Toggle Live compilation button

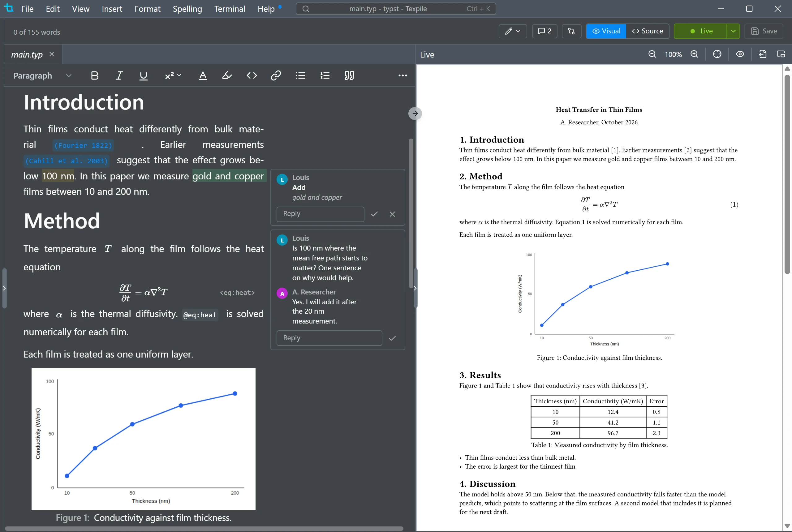(700, 31)
